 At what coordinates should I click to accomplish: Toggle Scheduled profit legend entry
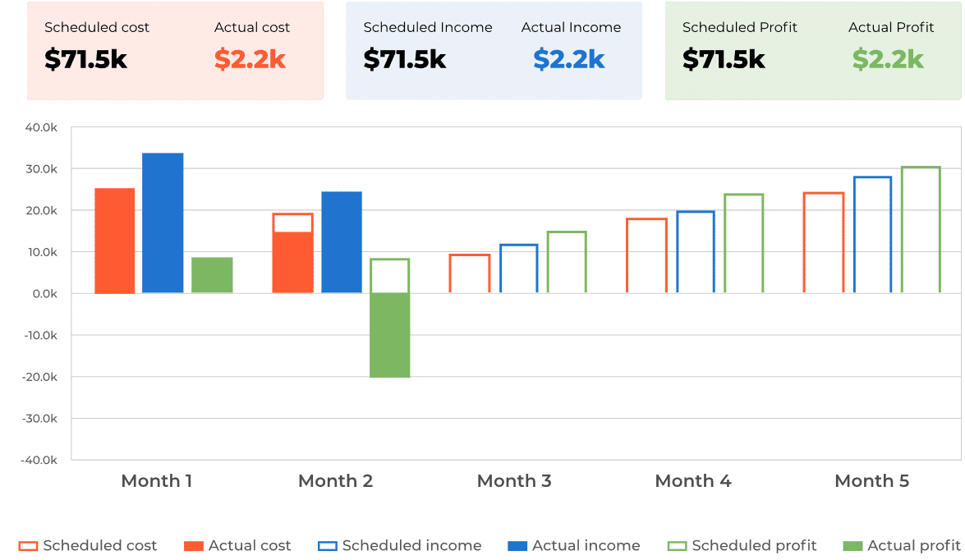pos(742,546)
